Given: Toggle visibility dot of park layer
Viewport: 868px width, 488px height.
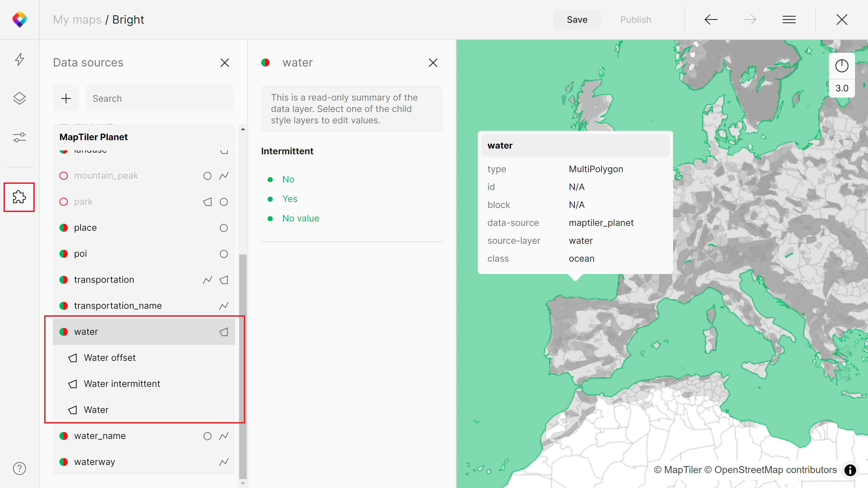Looking at the screenshot, I should click(64, 202).
